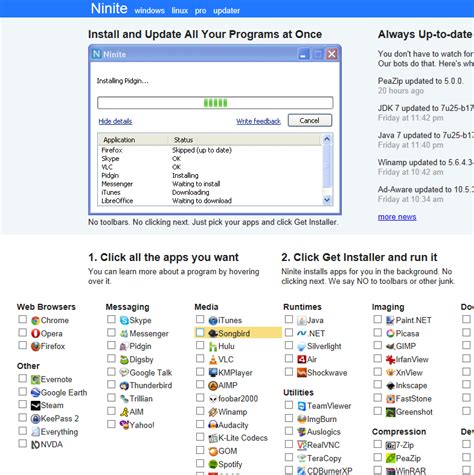Click scroll down arrow in status list

[327, 200]
